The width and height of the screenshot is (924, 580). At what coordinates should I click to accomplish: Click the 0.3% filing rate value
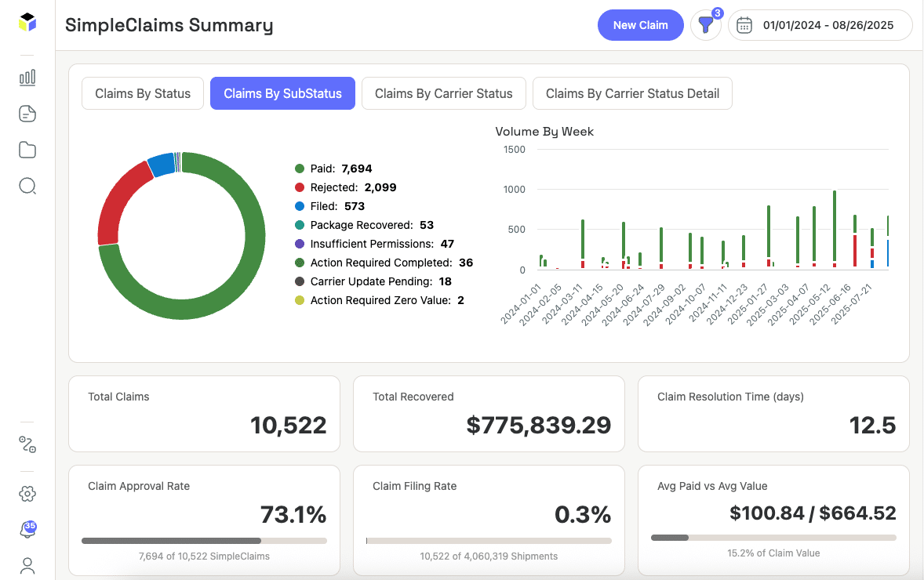(x=582, y=515)
